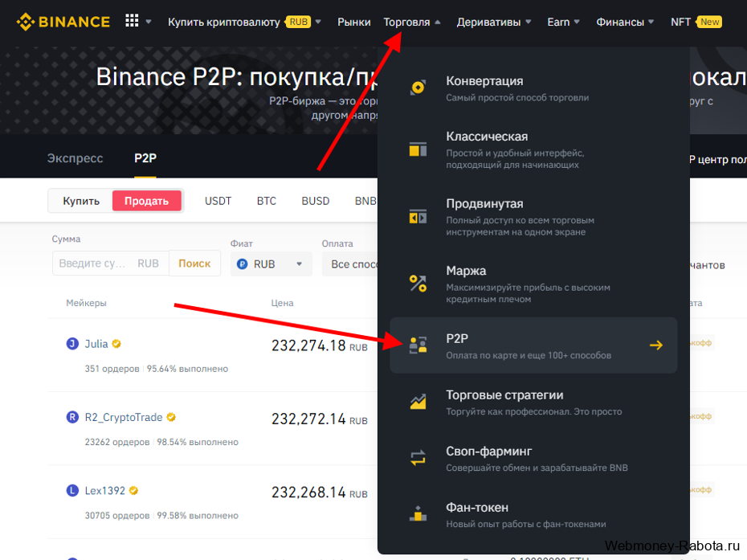
Task: Open Lex1392's maker profile link
Action: pos(104,490)
